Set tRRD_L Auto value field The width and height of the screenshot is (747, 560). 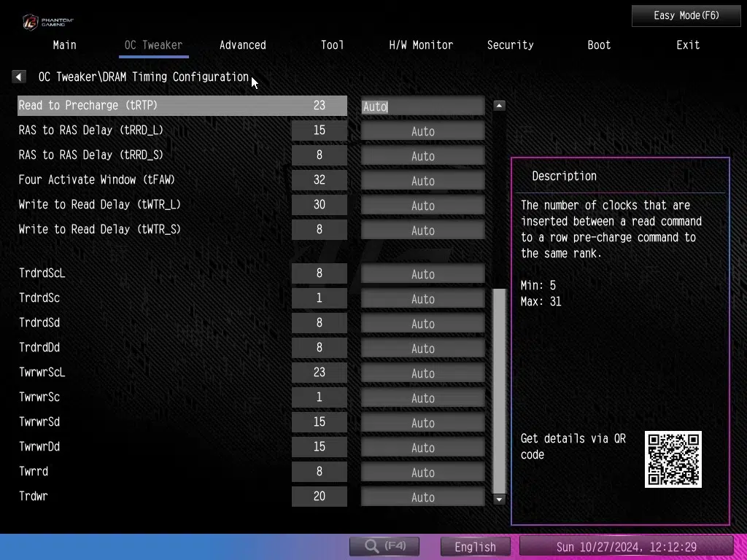[422, 131]
